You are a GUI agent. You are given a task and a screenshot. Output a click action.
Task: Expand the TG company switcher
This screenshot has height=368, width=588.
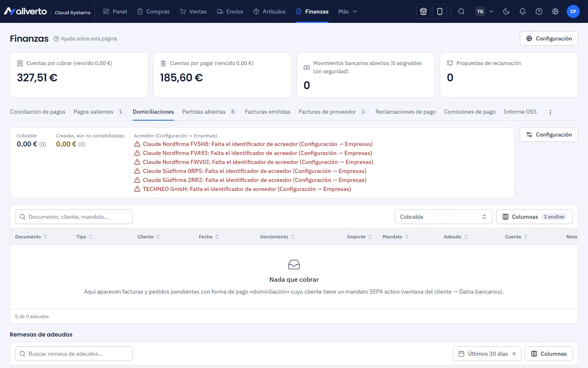[484, 11]
